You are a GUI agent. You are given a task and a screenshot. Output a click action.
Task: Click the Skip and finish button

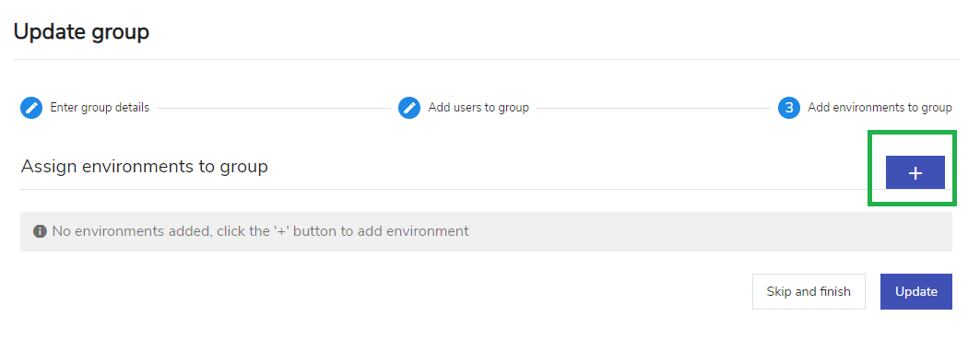click(809, 291)
